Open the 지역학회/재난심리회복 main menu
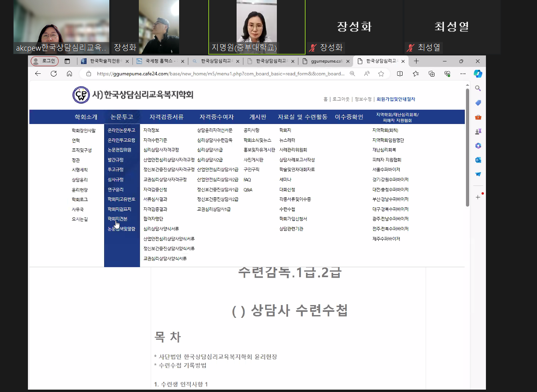Image resolution: width=537 pixels, height=392 pixels. (x=397, y=117)
